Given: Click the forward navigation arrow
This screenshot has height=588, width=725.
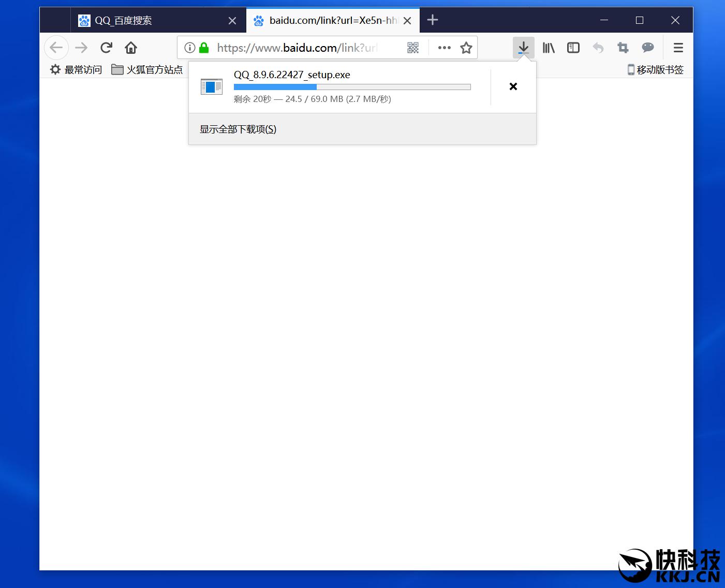Looking at the screenshot, I should (81, 48).
